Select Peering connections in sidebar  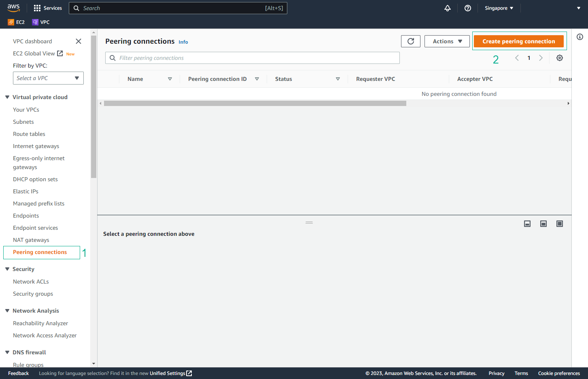pyautogui.click(x=40, y=252)
